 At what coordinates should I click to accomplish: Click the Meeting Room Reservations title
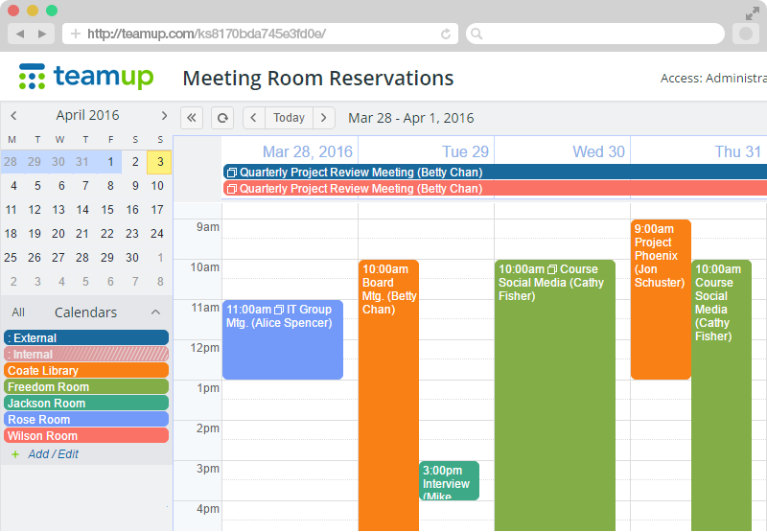click(318, 79)
